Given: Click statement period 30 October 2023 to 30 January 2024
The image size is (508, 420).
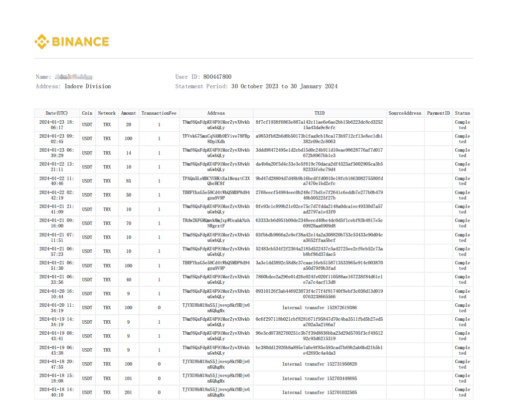Looking at the screenshot, I should (x=284, y=86).
